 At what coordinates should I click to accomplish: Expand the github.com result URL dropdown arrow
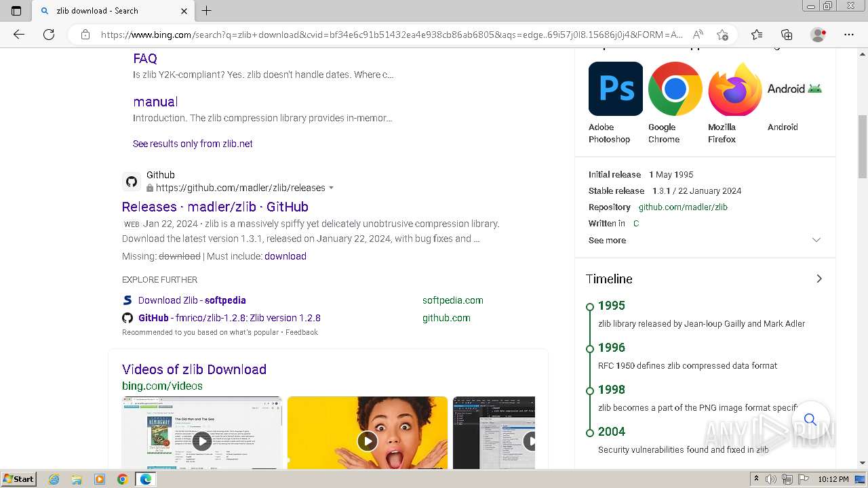331,188
